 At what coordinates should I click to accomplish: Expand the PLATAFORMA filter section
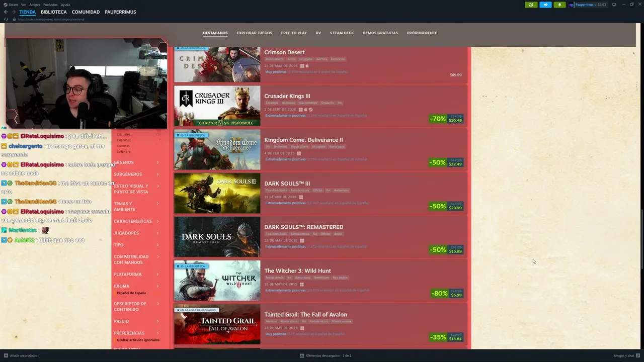[136, 274]
